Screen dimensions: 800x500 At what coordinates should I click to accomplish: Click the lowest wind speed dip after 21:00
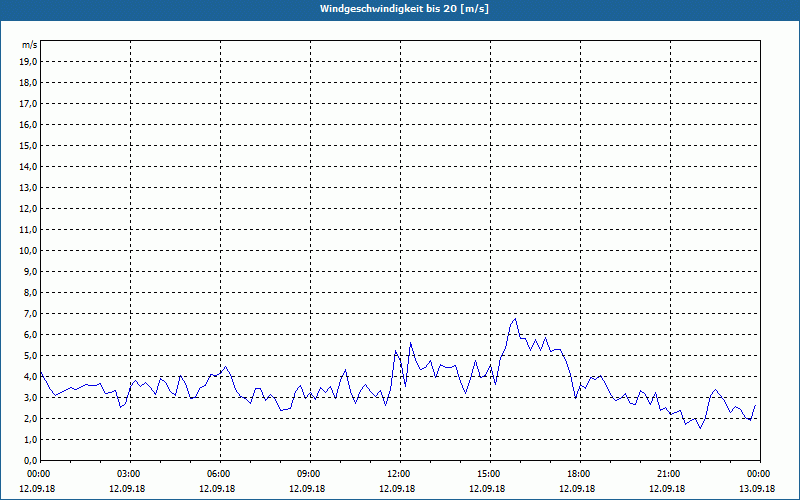coord(701,428)
